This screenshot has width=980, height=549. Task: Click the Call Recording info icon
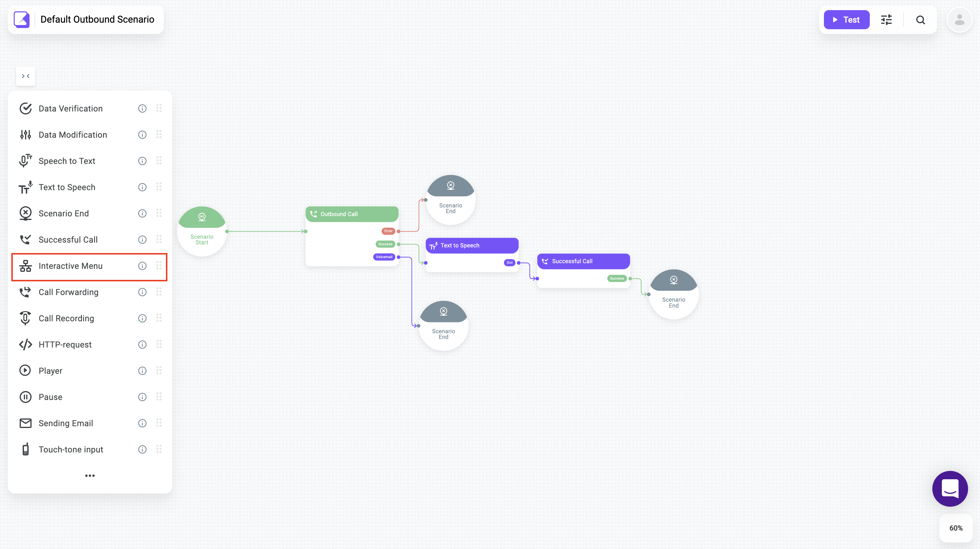point(142,318)
